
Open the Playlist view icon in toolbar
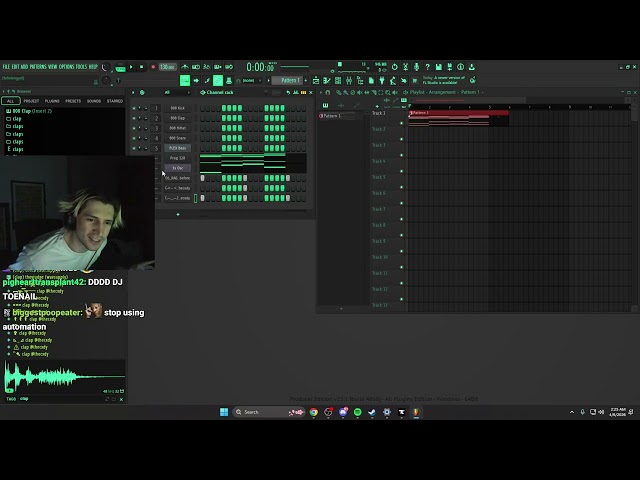tap(316, 80)
